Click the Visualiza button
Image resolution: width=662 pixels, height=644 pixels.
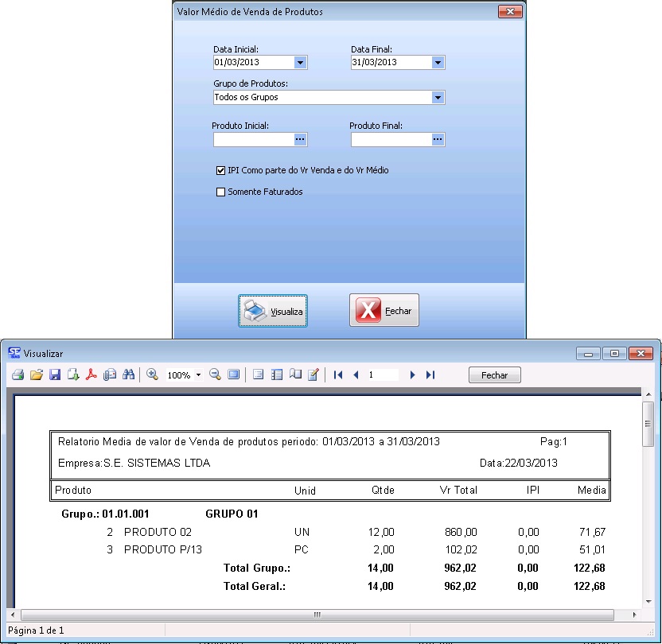point(273,311)
